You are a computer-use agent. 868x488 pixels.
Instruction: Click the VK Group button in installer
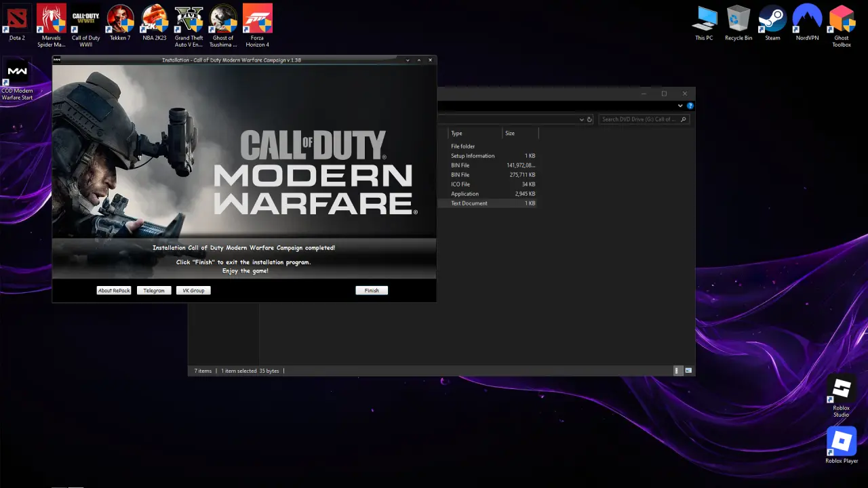click(193, 290)
